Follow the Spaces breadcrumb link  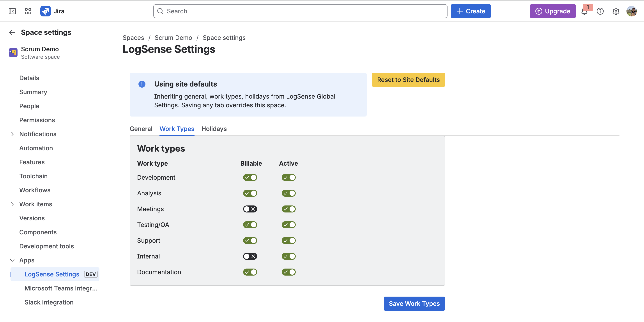point(133,37)
